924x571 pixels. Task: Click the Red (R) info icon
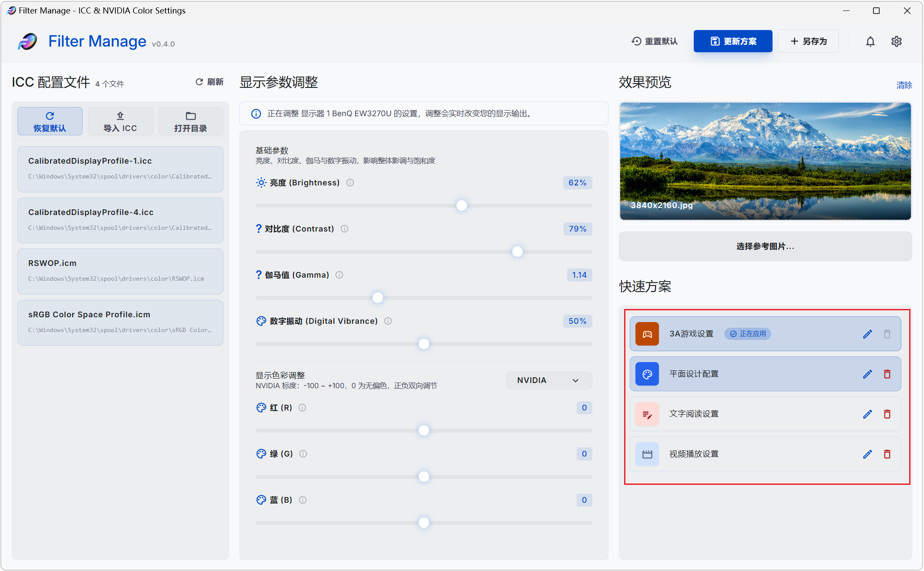click(x=302, y=408)
